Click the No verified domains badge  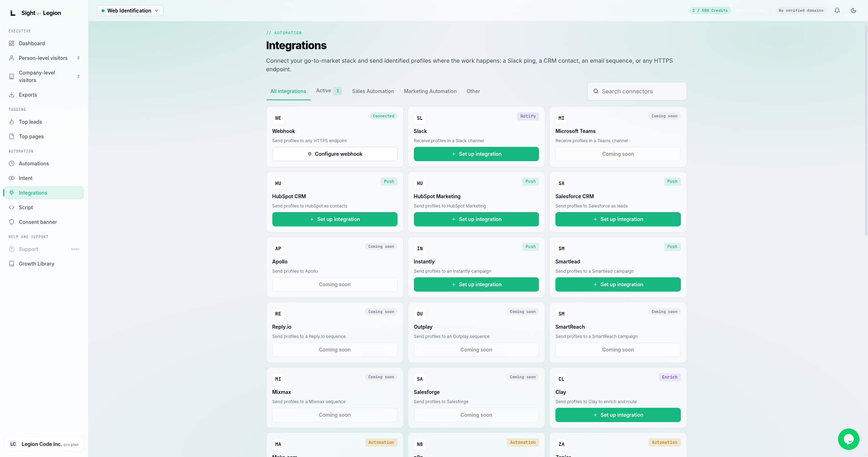tap(801, 11)
